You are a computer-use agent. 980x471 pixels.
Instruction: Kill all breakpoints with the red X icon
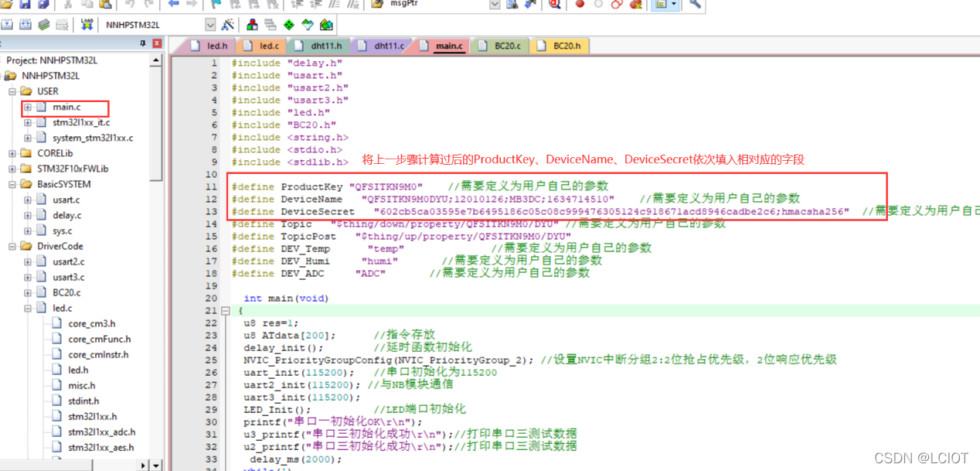[x=635, y=4]
